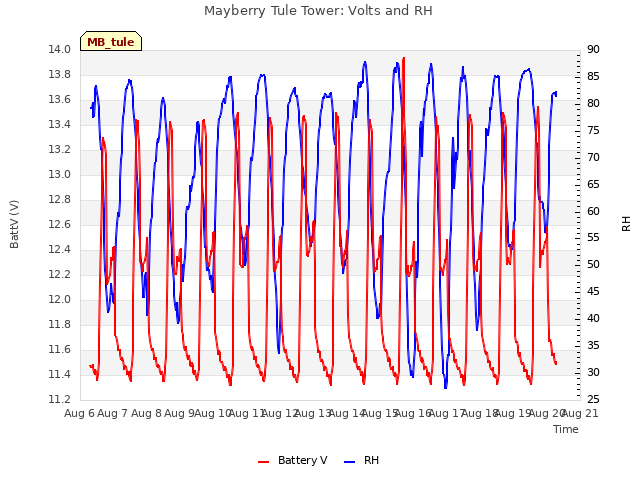Click the lowest blue RH dip near Aug 17

click(445, 386)
